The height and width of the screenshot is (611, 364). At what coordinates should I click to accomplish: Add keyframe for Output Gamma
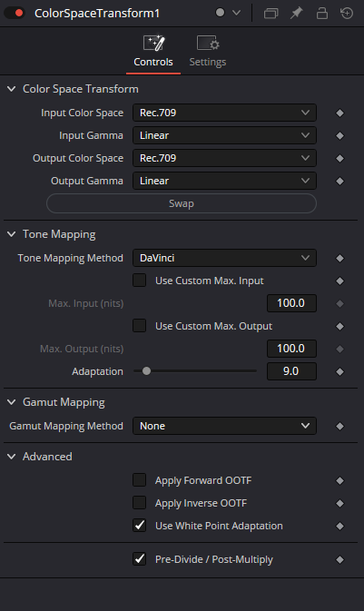[x=339, y=181]
